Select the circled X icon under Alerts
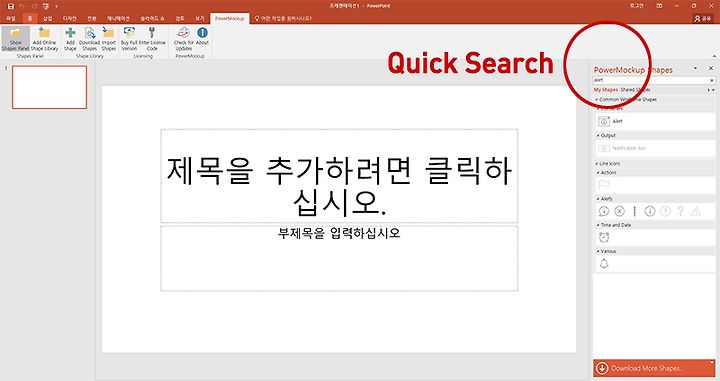720x381 pixels. tap(619, 211)
